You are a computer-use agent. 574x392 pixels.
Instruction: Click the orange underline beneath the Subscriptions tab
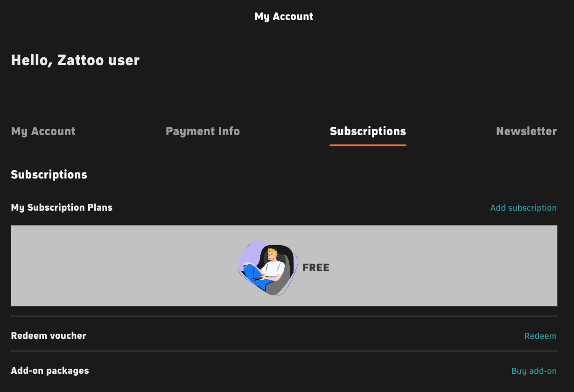point(368,145)
